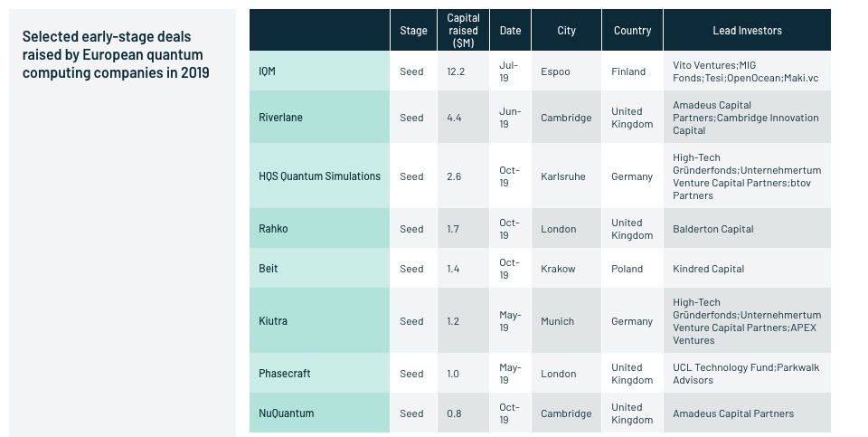Image resolution: width=868 pixels, height=437 pixels.
Task: Select HQS Quantum Simulations row label
Action: [319, 176]
